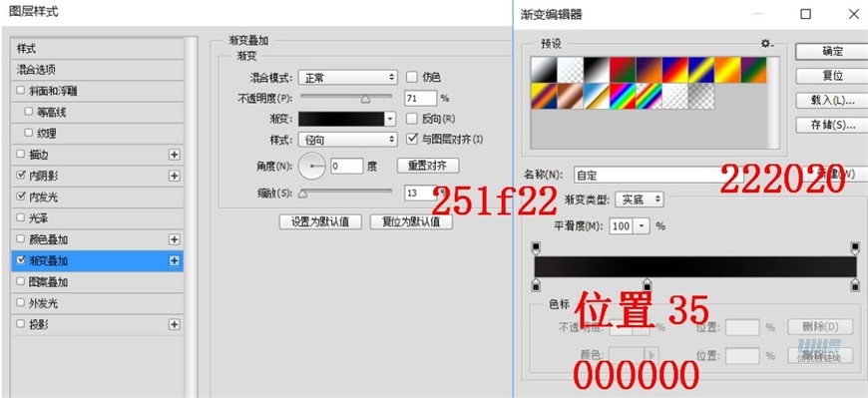Uncheck 与图层对齐 option
The image size is (868, 398).
click(411, 139)
